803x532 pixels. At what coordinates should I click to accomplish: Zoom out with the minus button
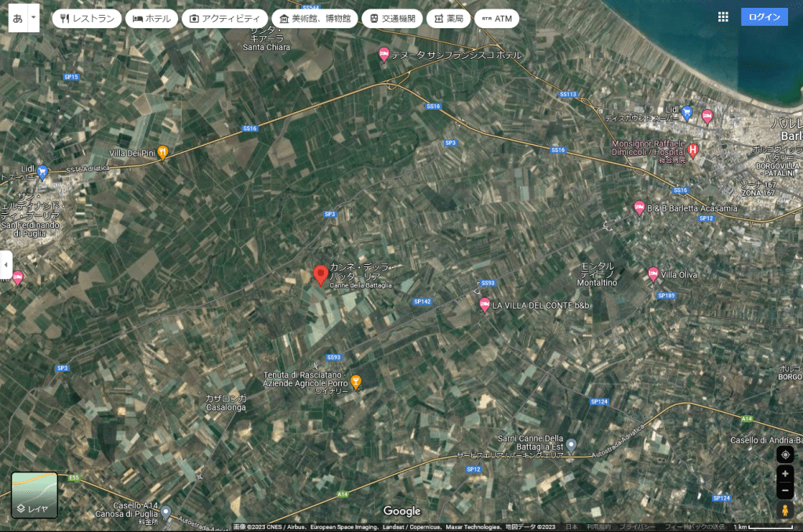click(785, 491)
